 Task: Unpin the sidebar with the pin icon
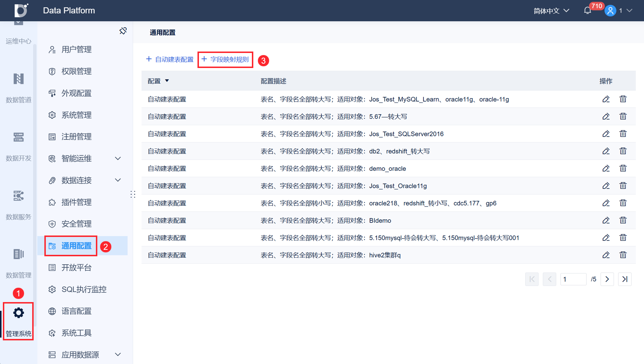coord(123,31)
